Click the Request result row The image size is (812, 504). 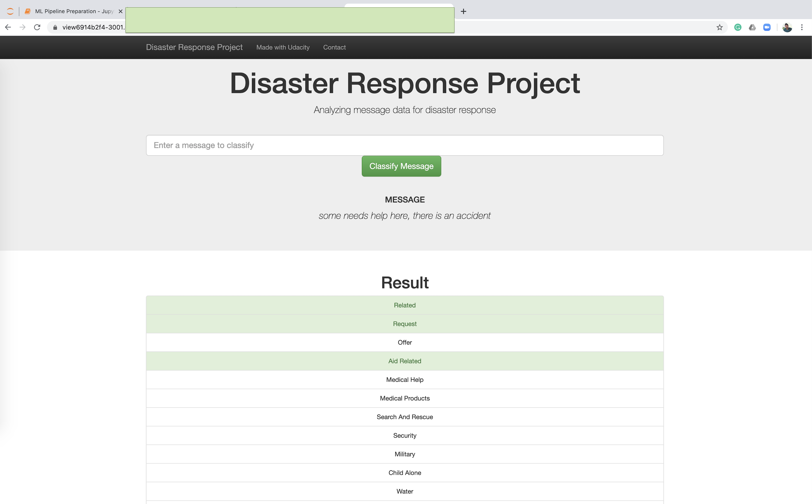click(405, 324)
